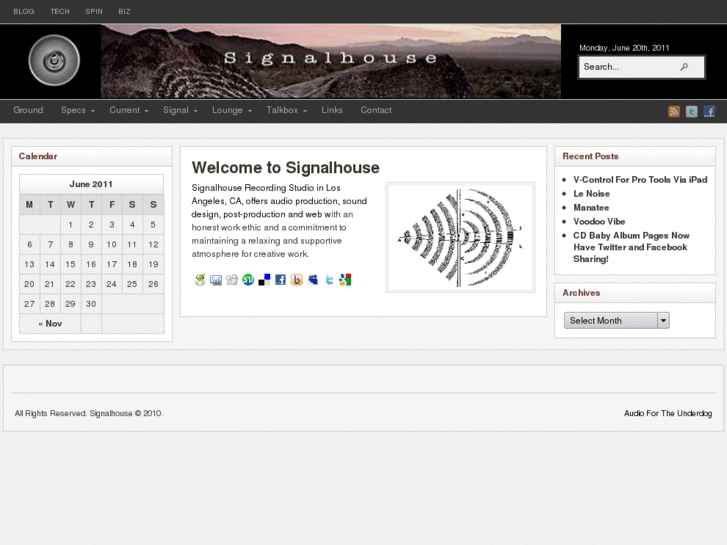Open the Facebook icon in navigation bar
The width and height of the screenshot is (727, 545).
709,111
